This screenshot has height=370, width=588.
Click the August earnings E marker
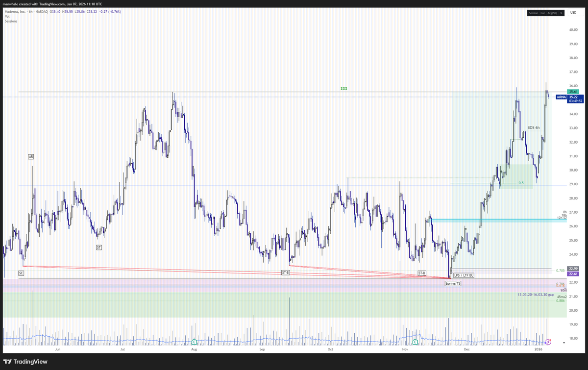tap(194, 341)
